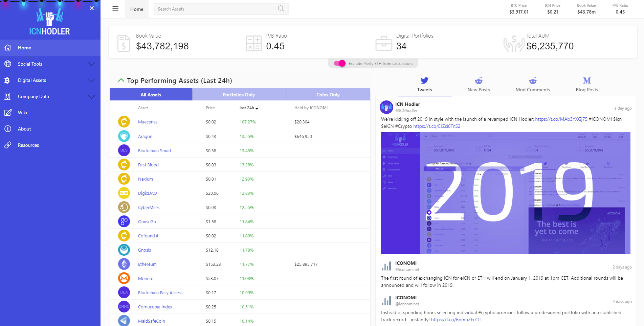Open the Aragon asset link
Screen dimensions: 644x326
pyautogui.click(x=145, y=136)
